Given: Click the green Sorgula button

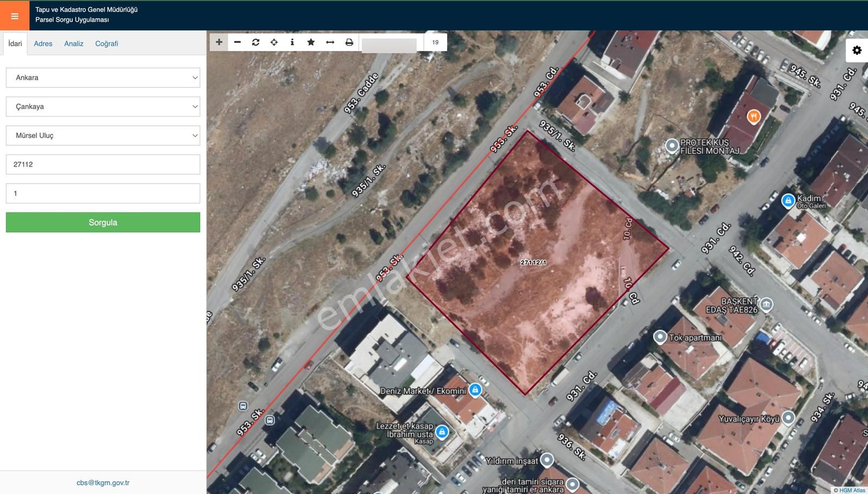Looking at the screenshot, I should coord(103,222).
